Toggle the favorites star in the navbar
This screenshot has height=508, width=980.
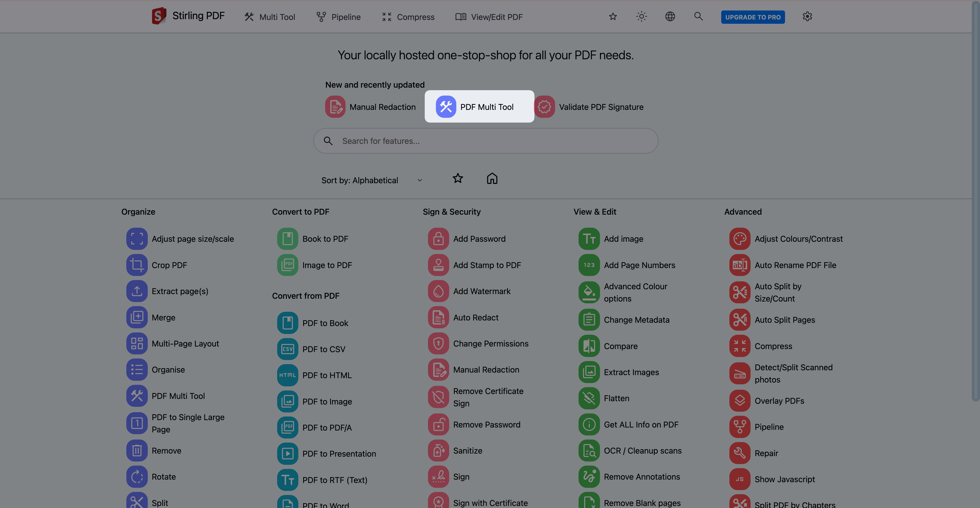coord(612,16)
